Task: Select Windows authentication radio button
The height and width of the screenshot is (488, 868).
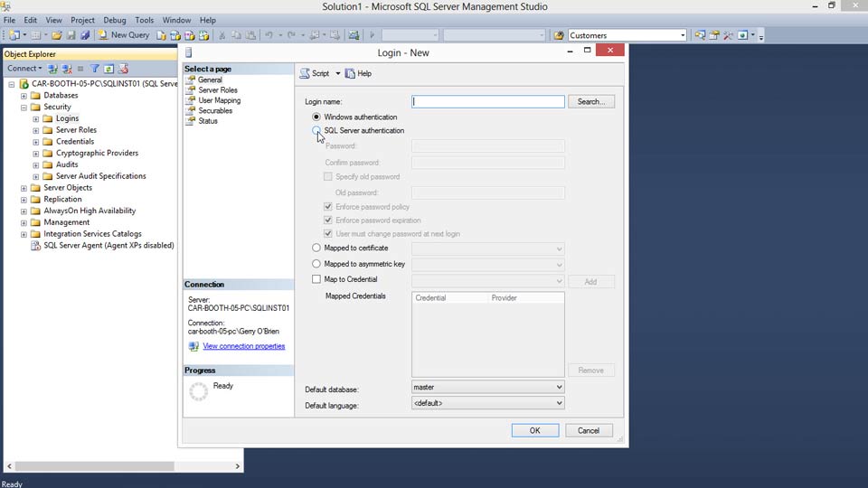Action: tap(316, 117)
